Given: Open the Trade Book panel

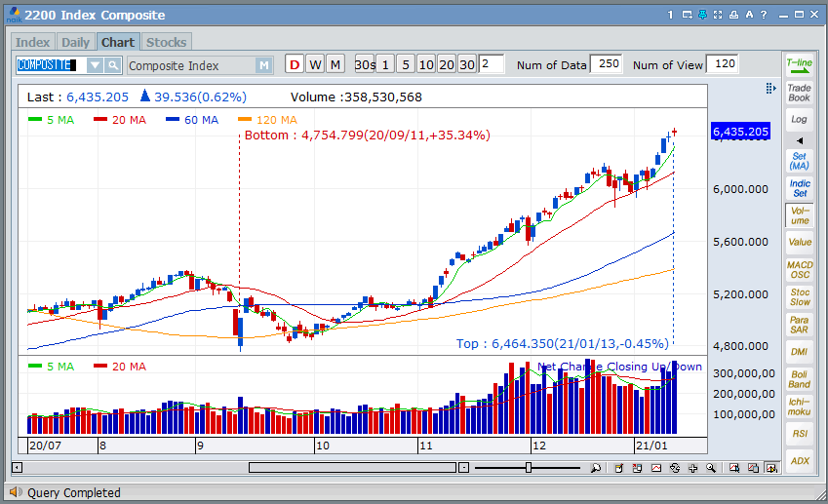Looking at the screenshot, I should [x=799, y=93].
